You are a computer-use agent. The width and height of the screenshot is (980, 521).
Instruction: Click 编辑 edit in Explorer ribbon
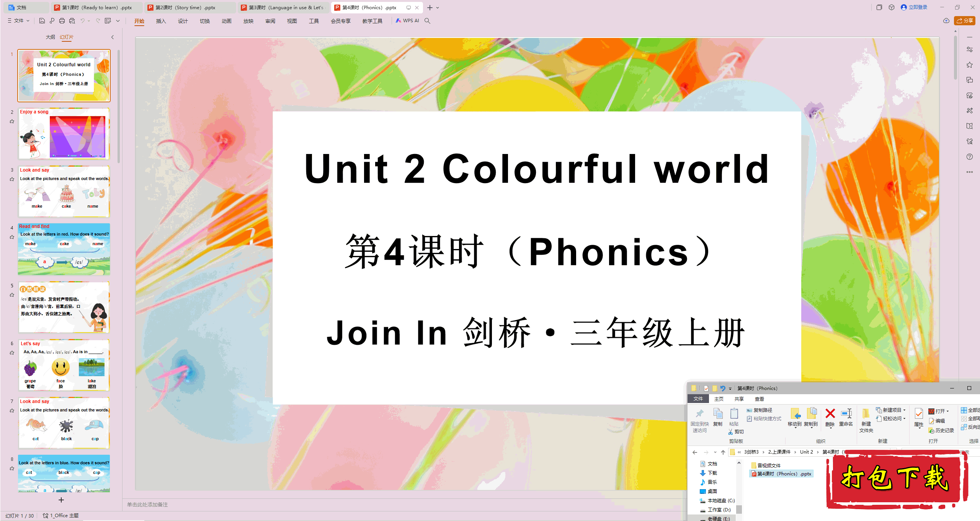tap(937, 421)
